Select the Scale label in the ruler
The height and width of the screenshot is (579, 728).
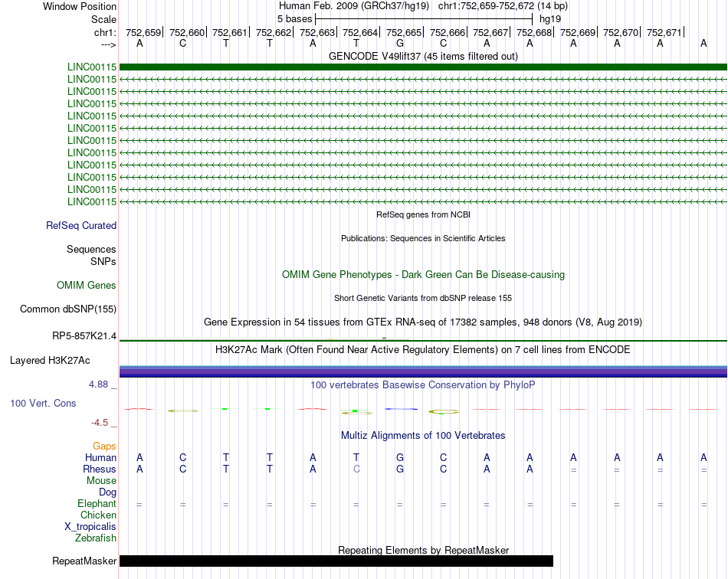click(x=103, y=19)
